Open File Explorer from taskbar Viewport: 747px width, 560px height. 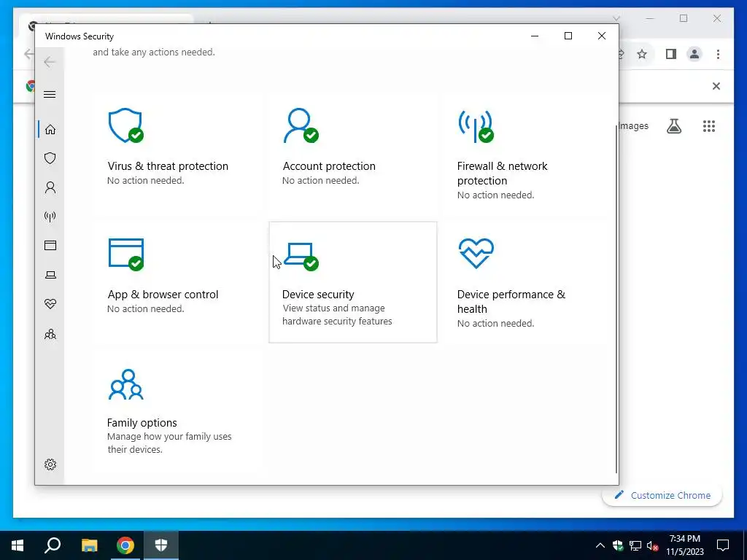(89, 545)
